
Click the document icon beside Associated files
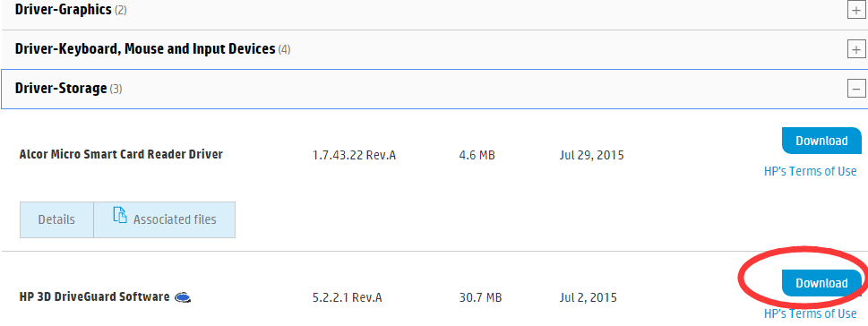(119, 215)
